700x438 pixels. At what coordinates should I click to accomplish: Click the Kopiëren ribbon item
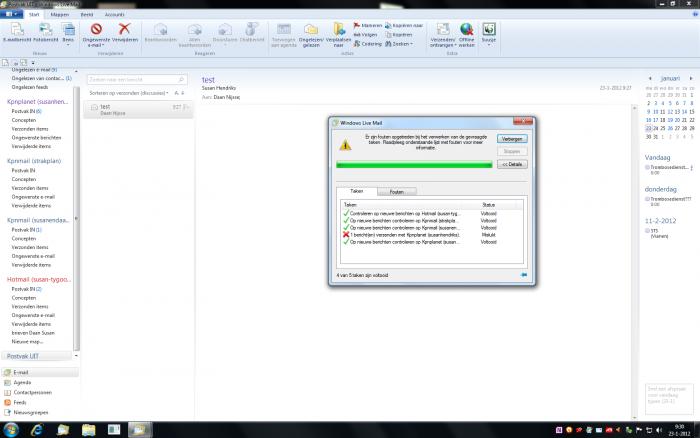(x=399, y=34)
